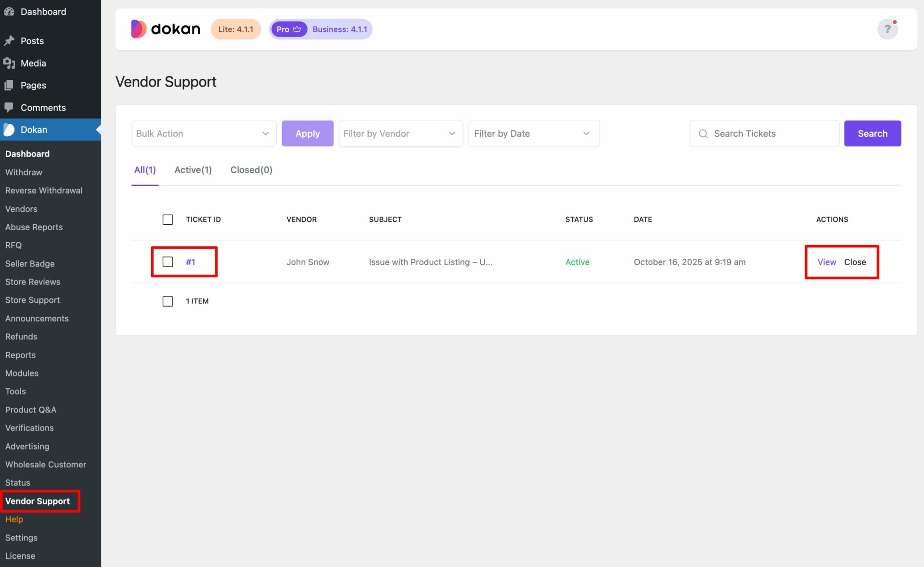Open the Filter by Date dropdown
The width and height of the screenshot is (924, 567).
[533, 133]
